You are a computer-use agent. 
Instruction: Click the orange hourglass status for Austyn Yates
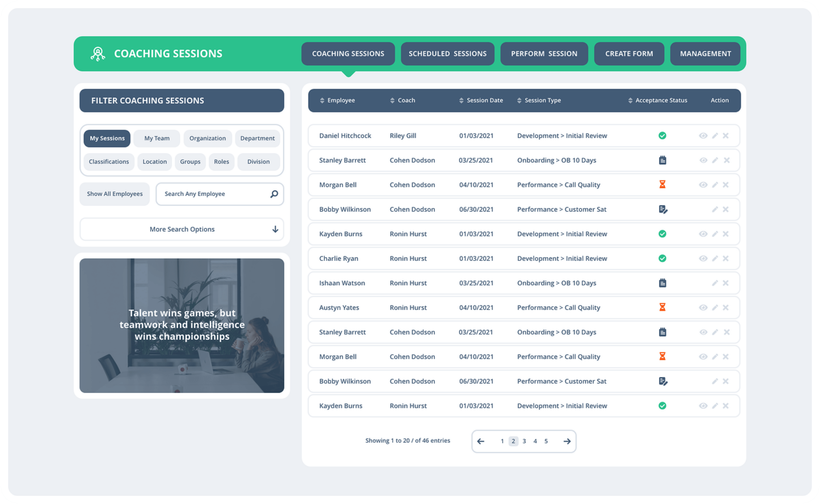click(x=662, y=307)
